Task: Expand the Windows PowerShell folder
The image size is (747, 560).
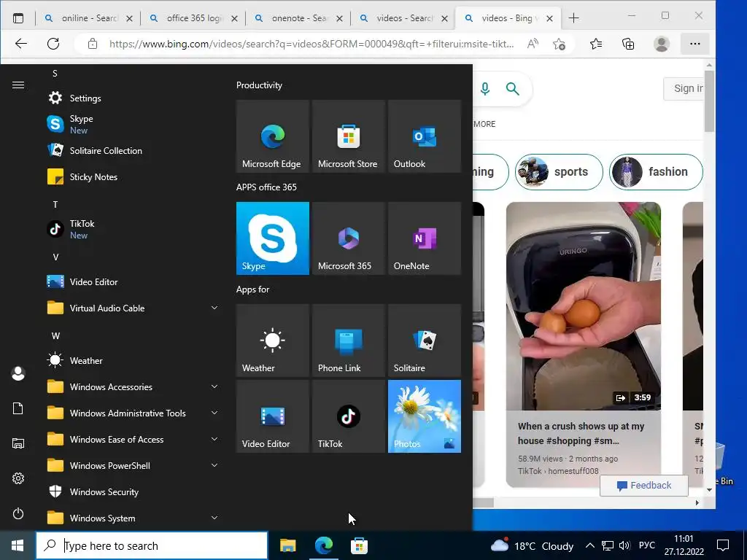Action: (131, 465)
